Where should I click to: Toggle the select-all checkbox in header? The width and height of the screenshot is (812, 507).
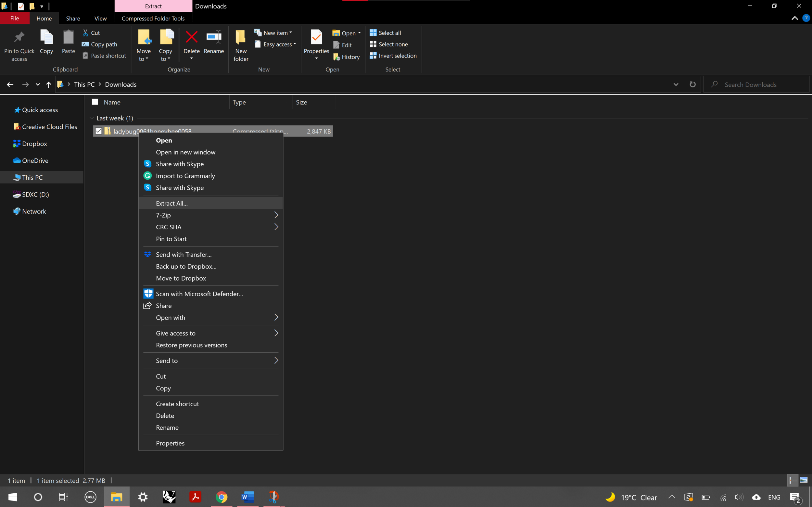click(95, 102)
